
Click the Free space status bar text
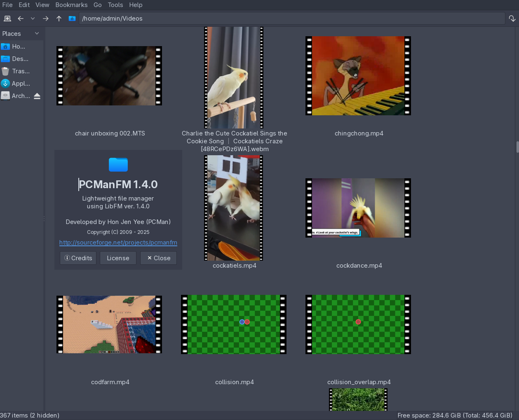(x=455, y=415)
